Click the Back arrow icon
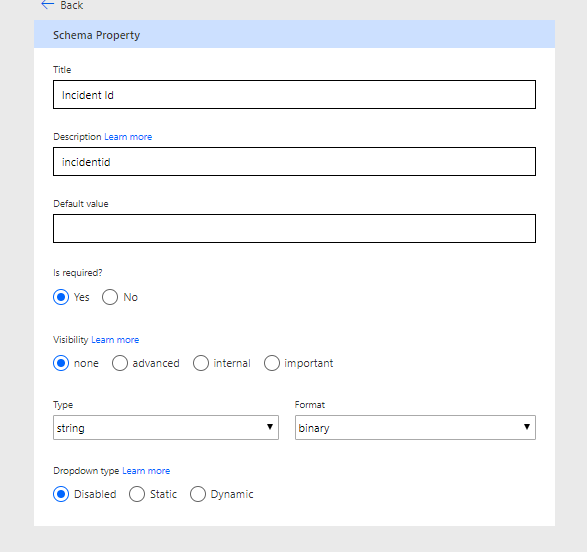This screenshot has width=587, height=552. [48, 5]
